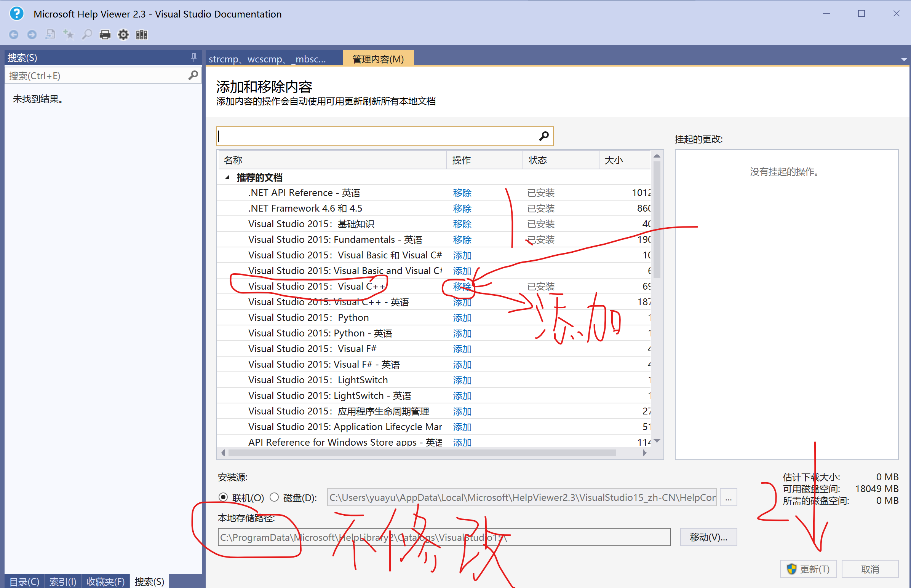This screenshot has width=911, height=588.
Task: Click the pin icon on 搜索 panel
Action: coord(193,57)
